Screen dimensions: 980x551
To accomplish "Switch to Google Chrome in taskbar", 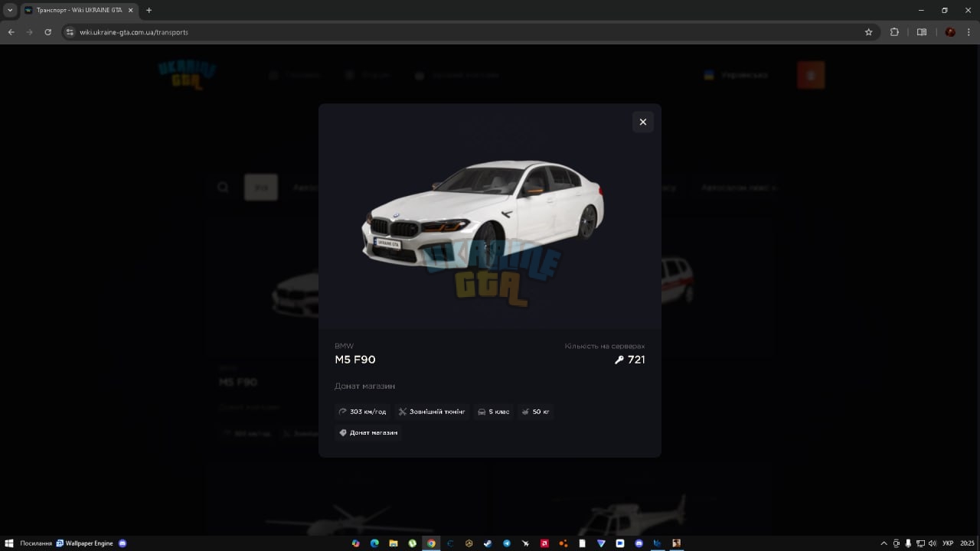I will [x=431, y=543].
